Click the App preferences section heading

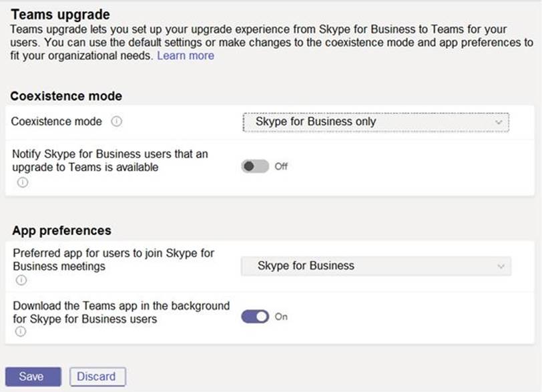click(x=61, y=230)
